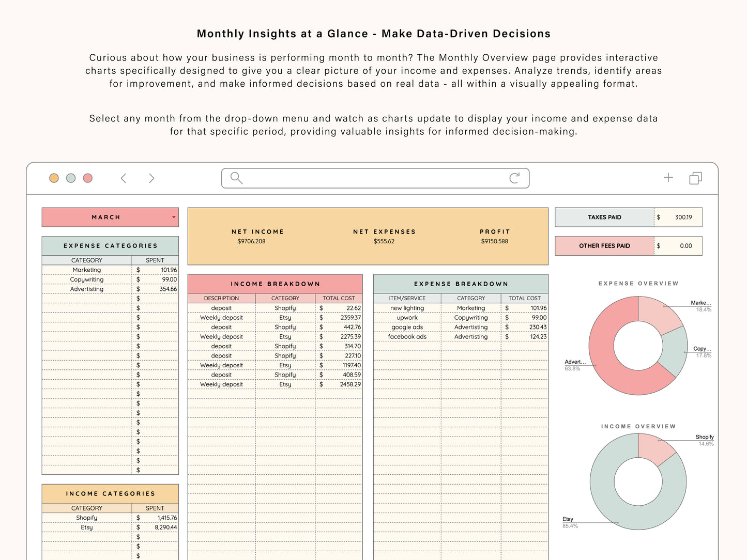Select the Copywriting expense category cell

tap(87, 279)
